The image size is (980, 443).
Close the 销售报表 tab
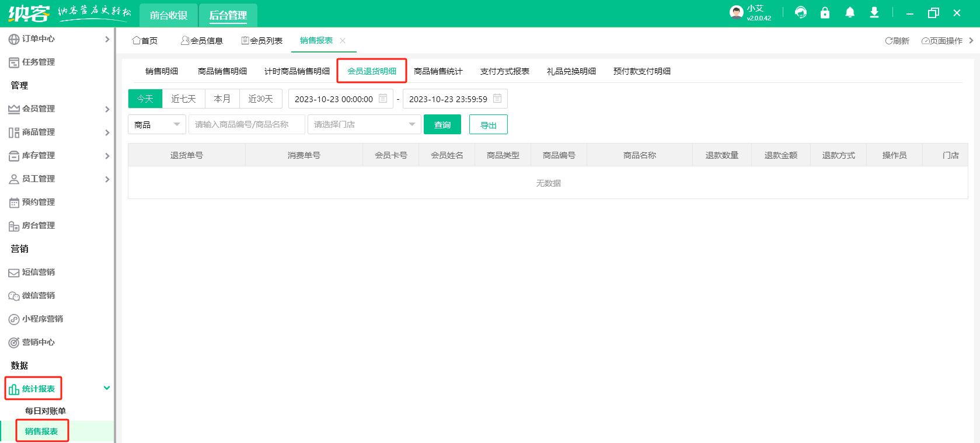343,41
